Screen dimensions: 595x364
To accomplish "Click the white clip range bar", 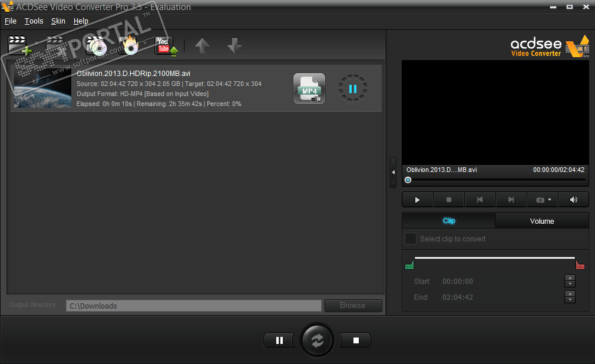I will pyautogui.click(x=494, y=258).
